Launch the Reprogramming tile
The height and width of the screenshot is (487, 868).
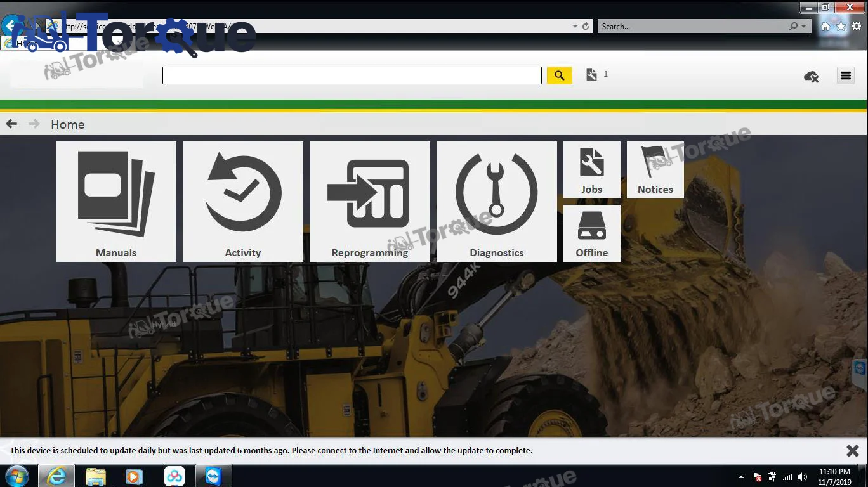pos(370,201)
